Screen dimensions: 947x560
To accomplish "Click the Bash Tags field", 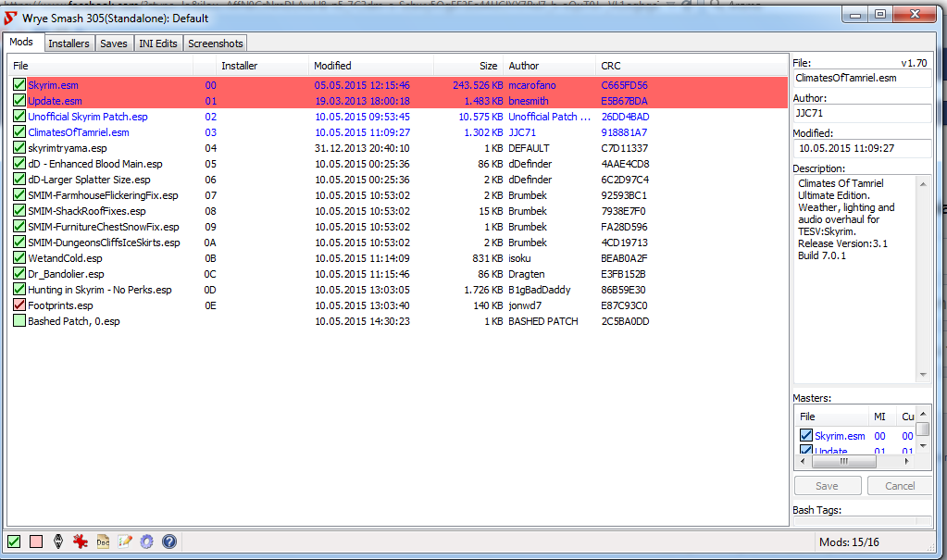I will 862,521.
